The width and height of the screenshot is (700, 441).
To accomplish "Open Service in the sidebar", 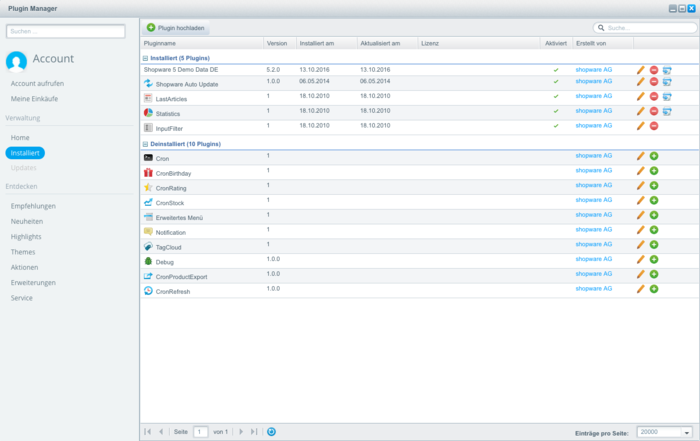I will 21,298.
